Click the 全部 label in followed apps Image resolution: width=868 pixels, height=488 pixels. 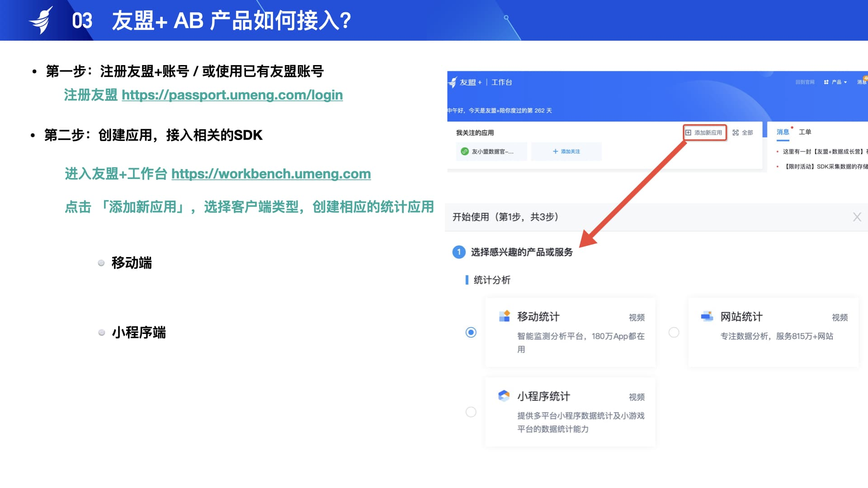pos(747,132)
